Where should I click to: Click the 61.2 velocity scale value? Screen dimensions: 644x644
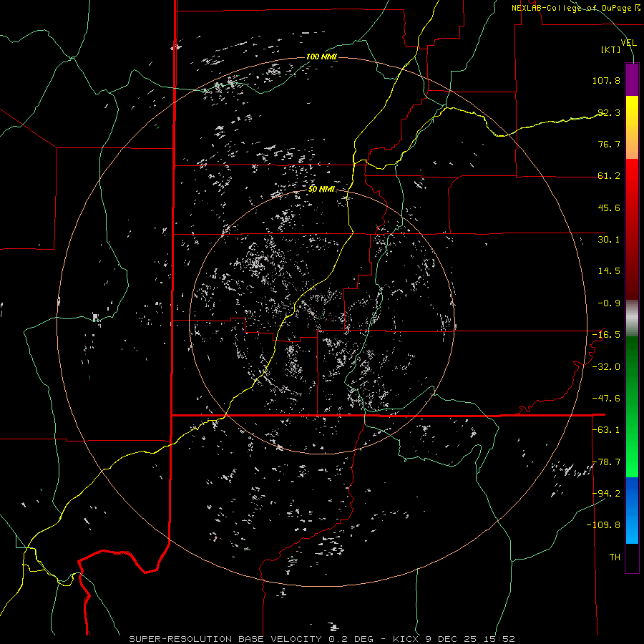click(609, 176)
